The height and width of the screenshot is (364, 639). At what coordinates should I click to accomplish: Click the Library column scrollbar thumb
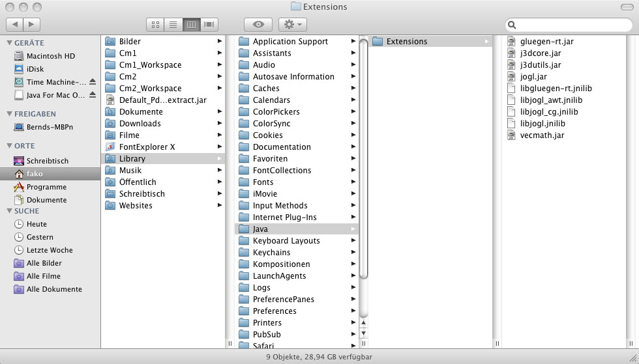click(x=364, y=159)
